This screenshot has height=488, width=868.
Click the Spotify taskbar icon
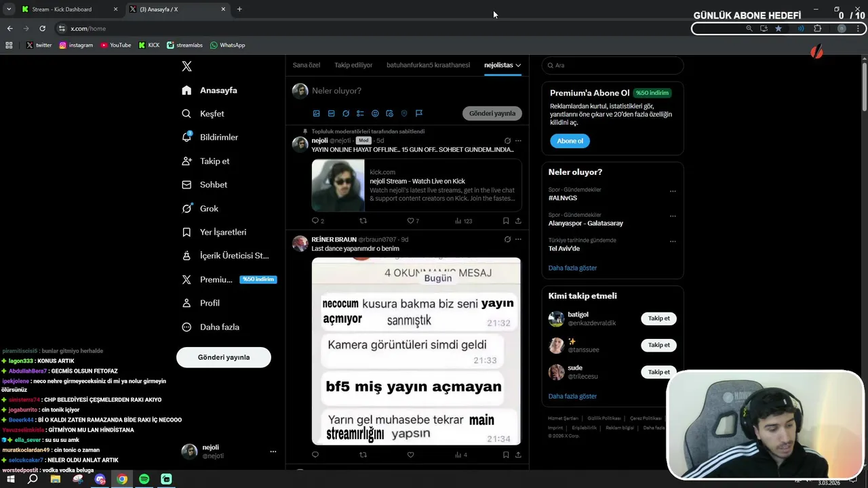tap(144, 479)
